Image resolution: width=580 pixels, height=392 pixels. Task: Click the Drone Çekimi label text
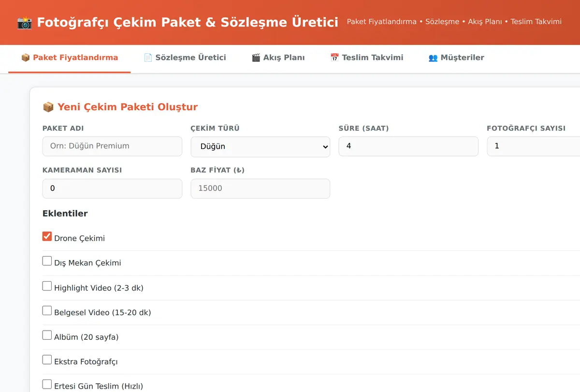pyautogui.click(x=79, y=238)
